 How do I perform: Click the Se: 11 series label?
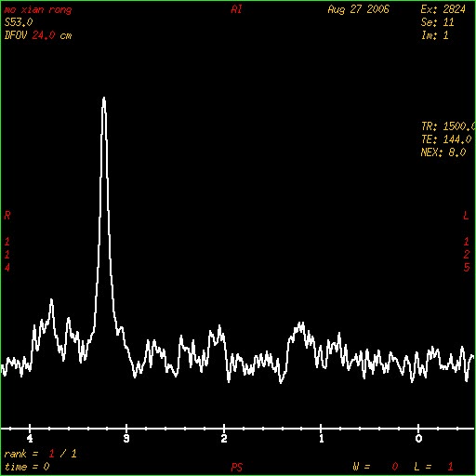437,22
